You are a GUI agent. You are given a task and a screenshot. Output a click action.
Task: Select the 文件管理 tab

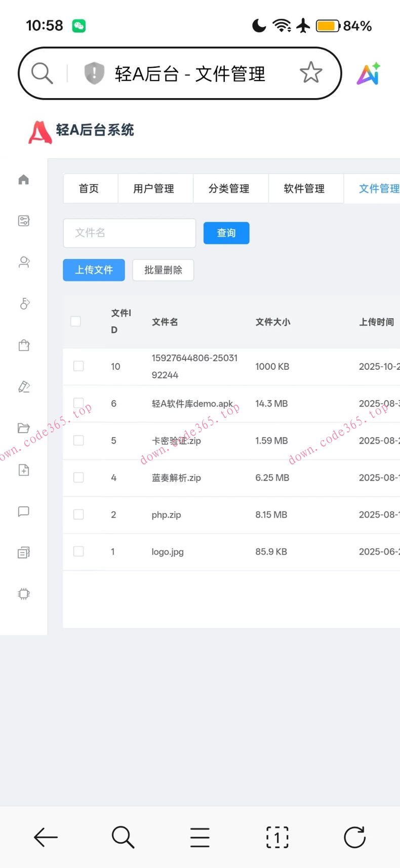point(372,189)
